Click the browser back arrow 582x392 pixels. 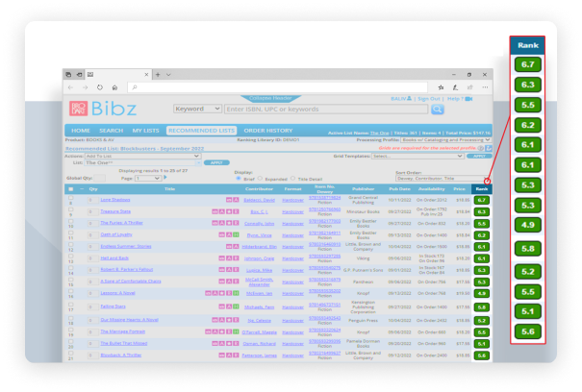(70, 87)
